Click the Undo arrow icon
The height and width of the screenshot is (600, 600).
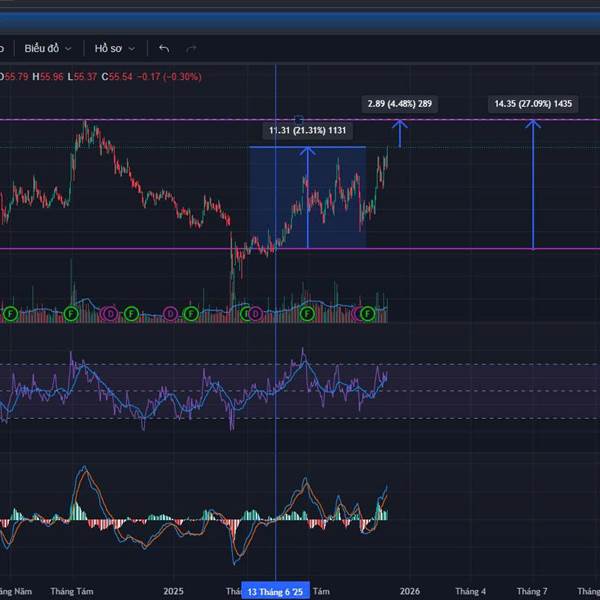164,48
